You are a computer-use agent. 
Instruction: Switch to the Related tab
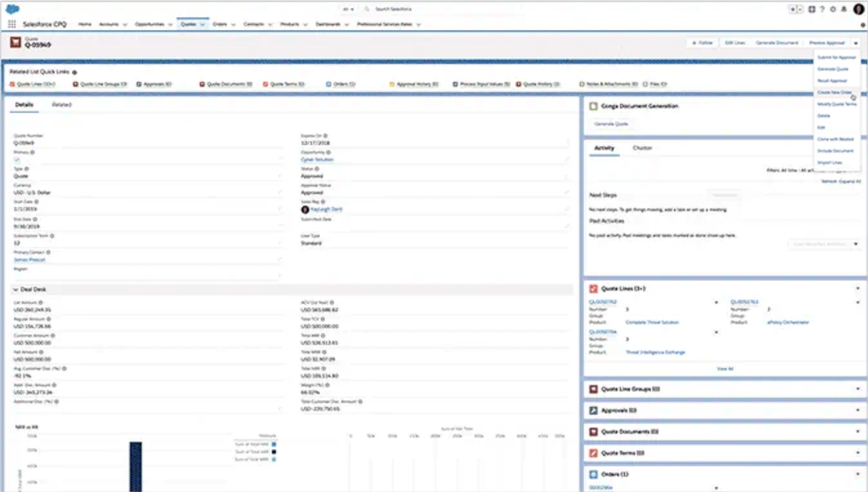point(62,104)
